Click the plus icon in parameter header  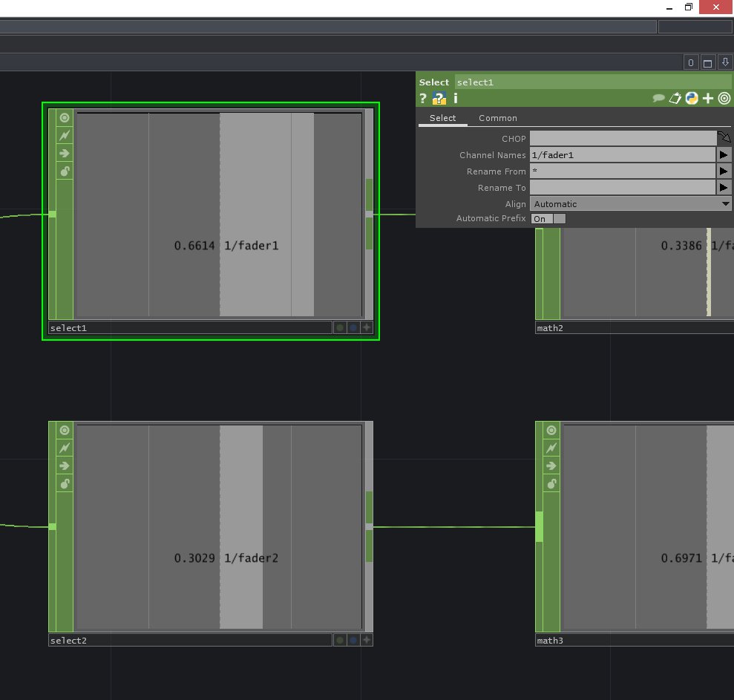[x=708, y=98]
